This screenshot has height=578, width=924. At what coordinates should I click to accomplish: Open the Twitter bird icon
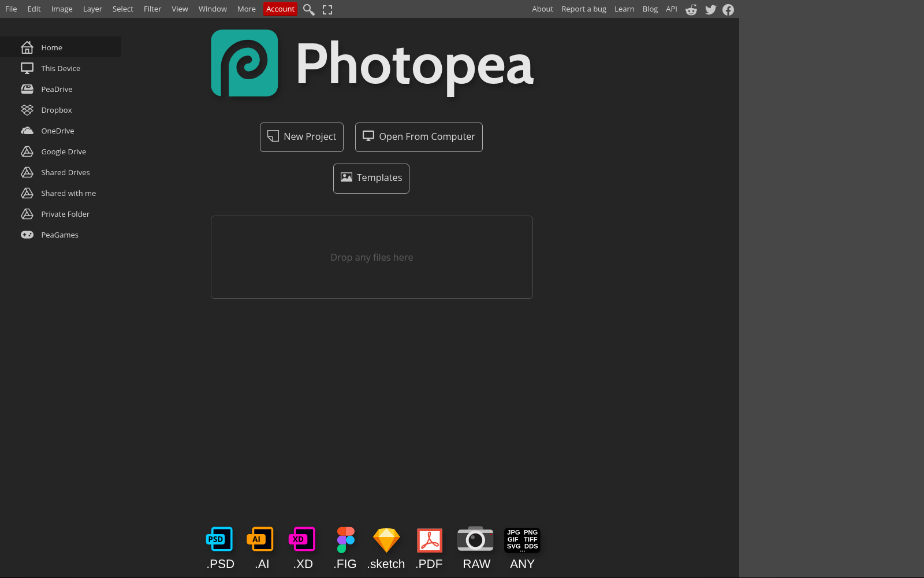click(x=710, y=10)
